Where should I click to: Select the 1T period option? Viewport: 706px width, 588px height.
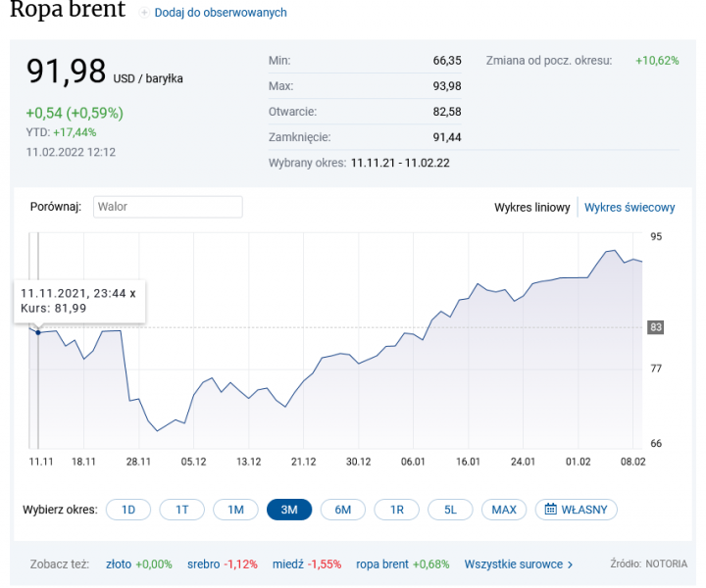coord(181,510)
